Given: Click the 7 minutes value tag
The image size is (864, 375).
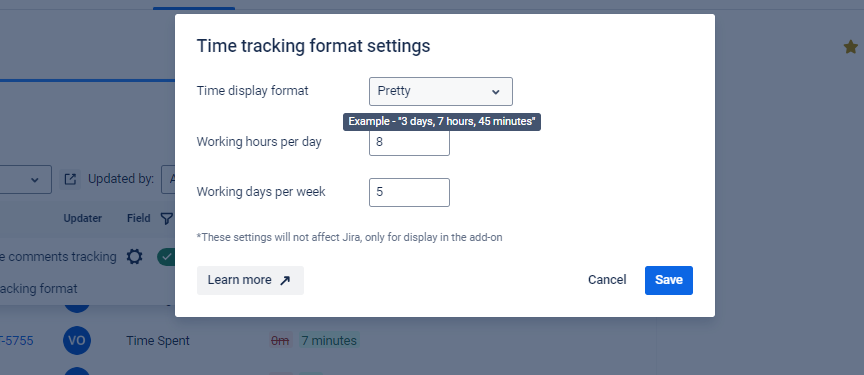Looking at the screenshot, I should coord(329,341).
